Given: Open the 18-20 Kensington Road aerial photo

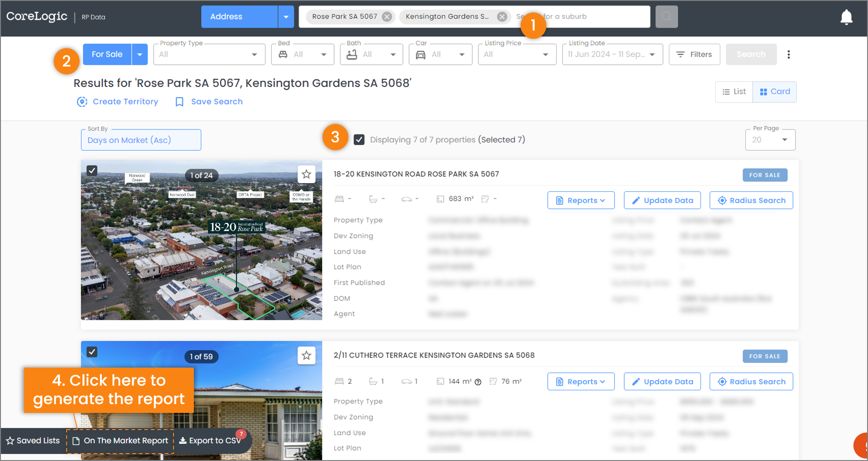Looking at the screenshot, I should [x=202, y=240].
